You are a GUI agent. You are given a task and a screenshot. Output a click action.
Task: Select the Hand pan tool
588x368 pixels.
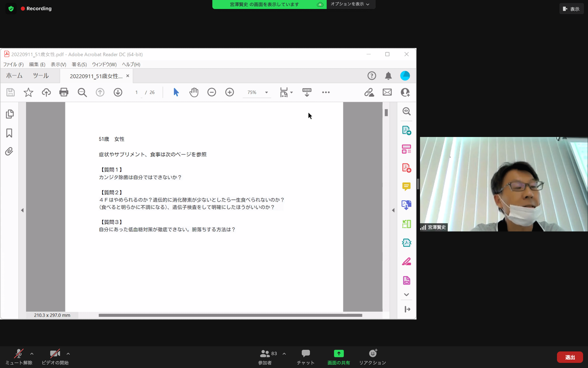click(194, 92)
